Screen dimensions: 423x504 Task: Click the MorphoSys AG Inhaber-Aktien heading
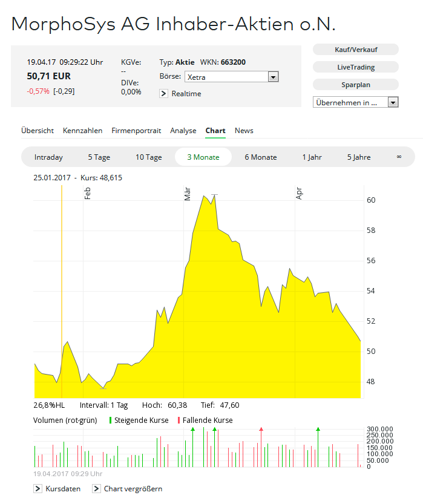tap(174, 24)
